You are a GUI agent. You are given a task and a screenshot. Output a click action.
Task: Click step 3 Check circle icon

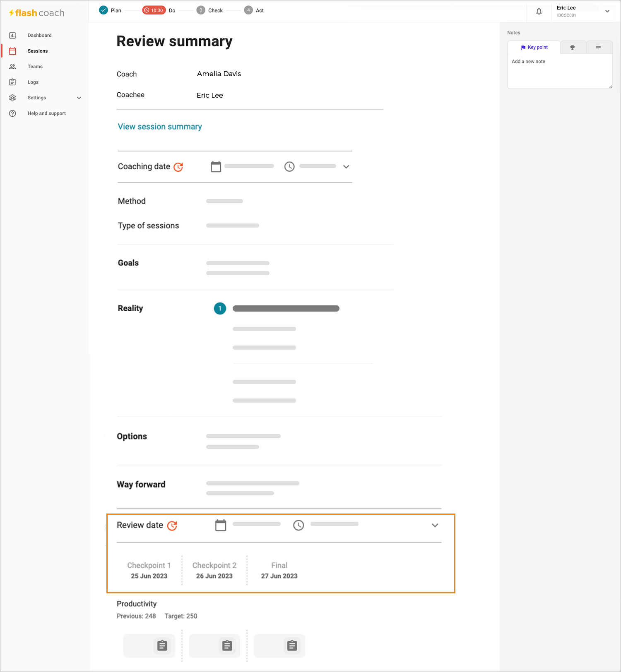pyautogui.click(x=201, y=10)
